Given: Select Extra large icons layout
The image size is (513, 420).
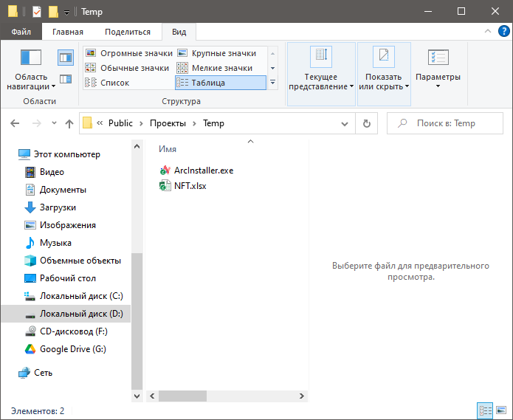Looking at the screenshot, I should 129,53.
